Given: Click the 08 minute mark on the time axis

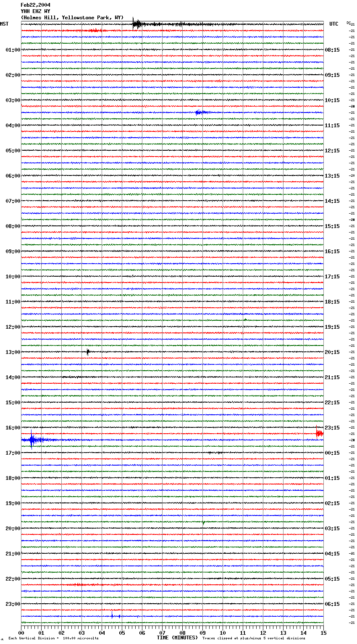Looking at the screenshot, I should pos(182,633).
